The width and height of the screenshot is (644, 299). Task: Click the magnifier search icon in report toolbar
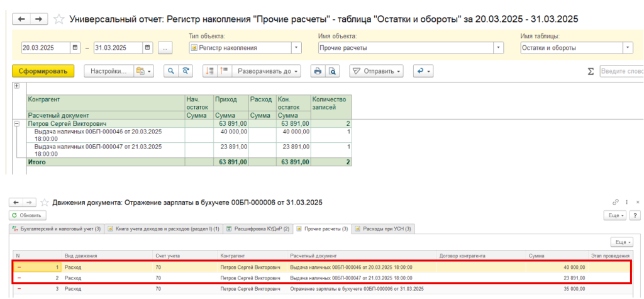coord(171,71)
